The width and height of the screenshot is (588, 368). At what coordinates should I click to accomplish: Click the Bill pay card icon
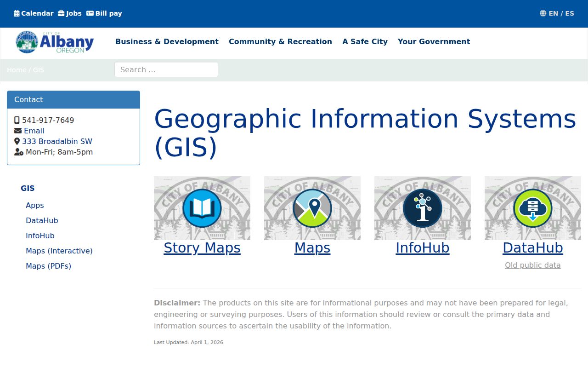(x=90, y=13)
